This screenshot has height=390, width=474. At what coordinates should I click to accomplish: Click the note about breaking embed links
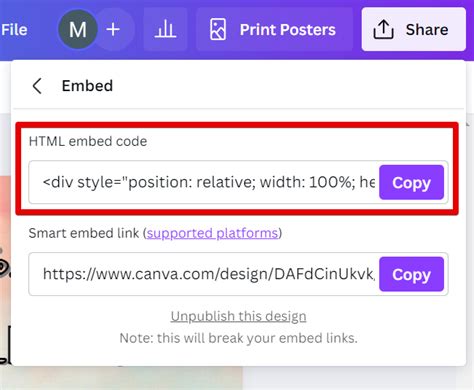click(238, 338)
